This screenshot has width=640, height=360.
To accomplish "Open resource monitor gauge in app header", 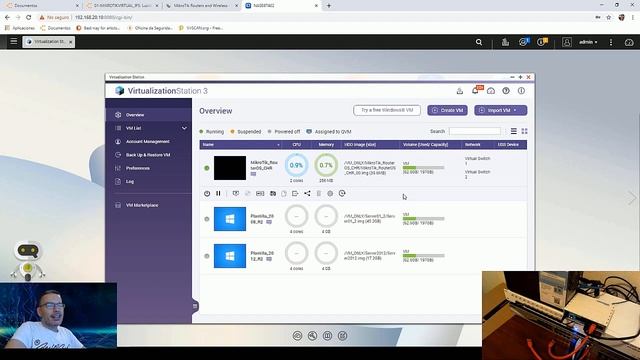I will click(x=491, y=91).
